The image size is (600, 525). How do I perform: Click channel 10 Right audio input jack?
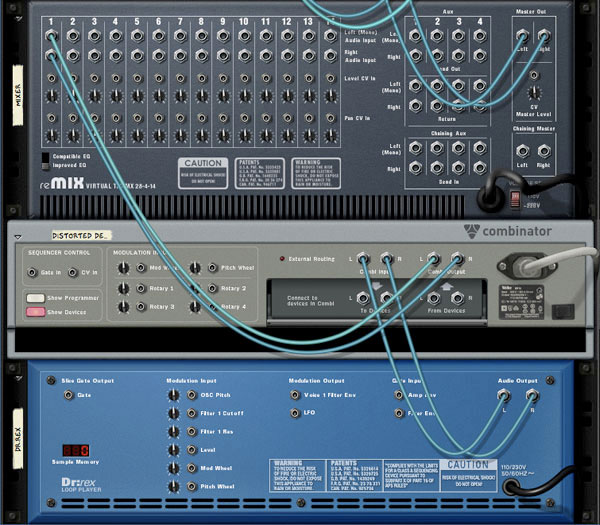tap(244, 56)
